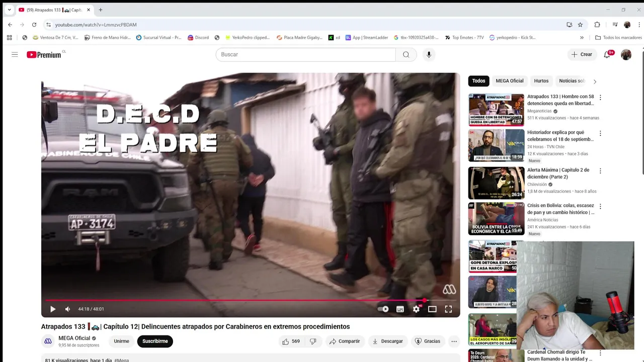The height and width of the screenshot is (362, 644).
Task: Click the Compartir share button
Action: [345, 341]
